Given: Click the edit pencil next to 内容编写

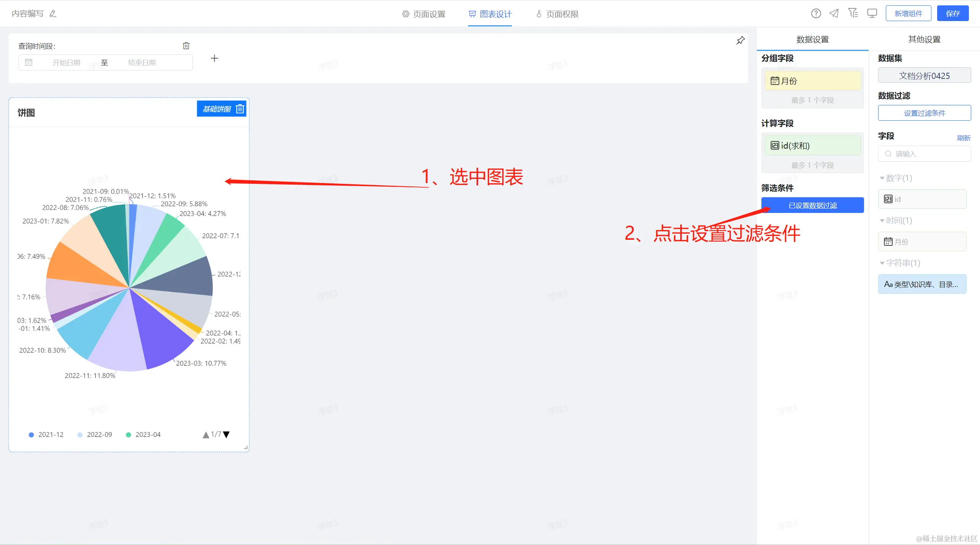Looking at the screenshot, I should click(x=53, y=14).
